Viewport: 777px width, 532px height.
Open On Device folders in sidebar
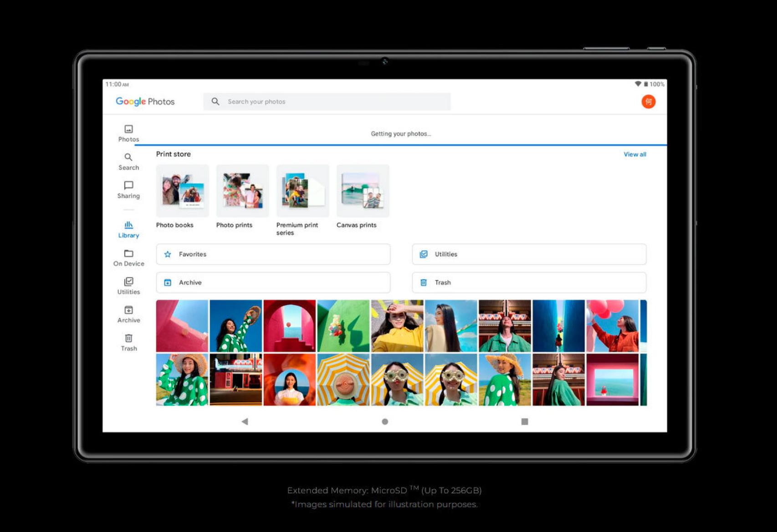(x=128, y=258)
